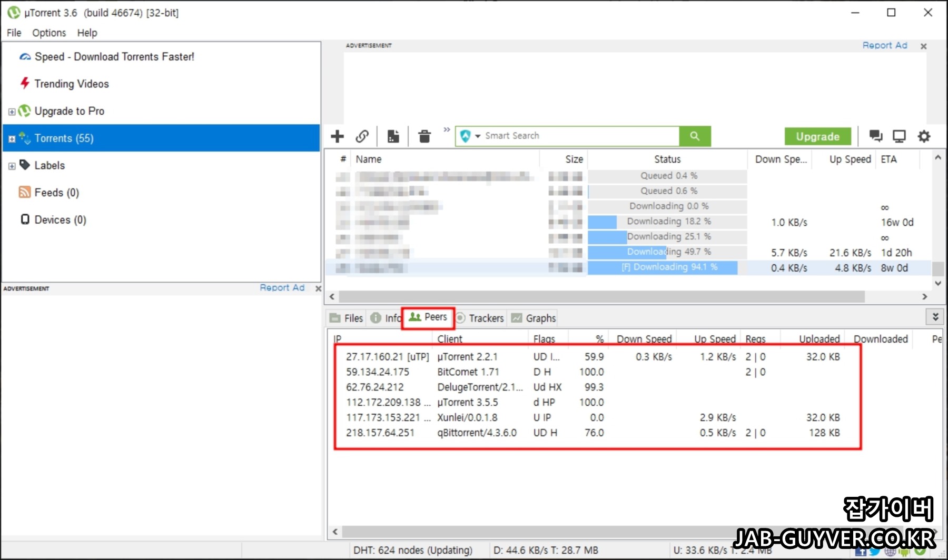This screenshot has width=948, height=560.
Task: Click D: 44.6 KB/s download status
Action: click(546, 550)
